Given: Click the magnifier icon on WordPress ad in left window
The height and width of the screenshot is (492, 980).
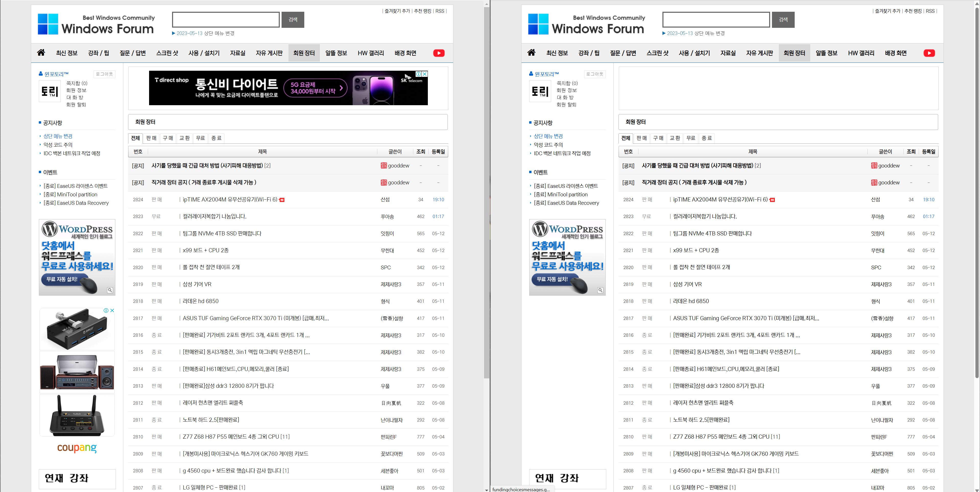Looking at the screenshot, I should point(110,290).
